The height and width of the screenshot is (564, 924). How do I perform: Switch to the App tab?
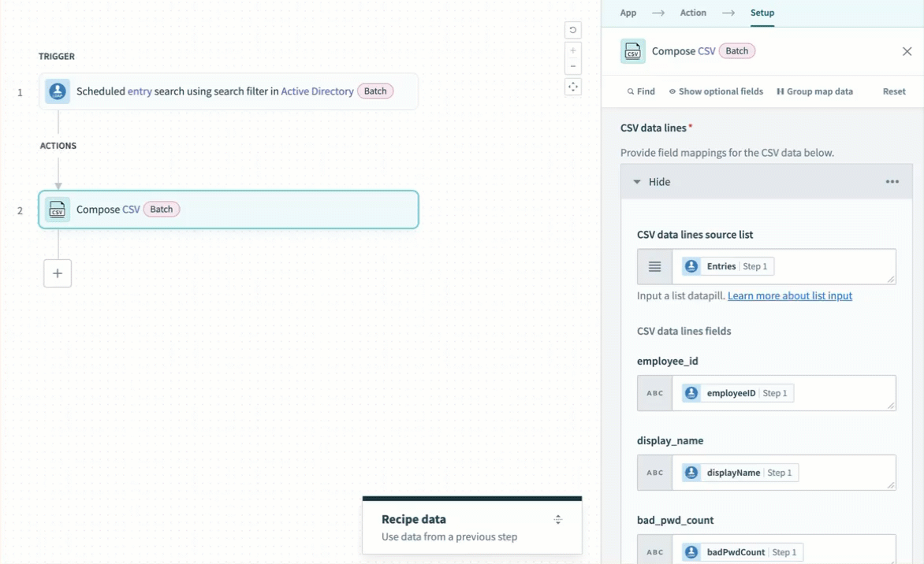pos(628,13)
